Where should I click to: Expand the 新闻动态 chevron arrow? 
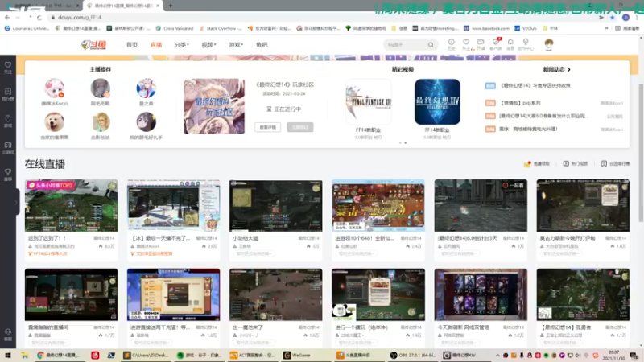coord(569,70)
